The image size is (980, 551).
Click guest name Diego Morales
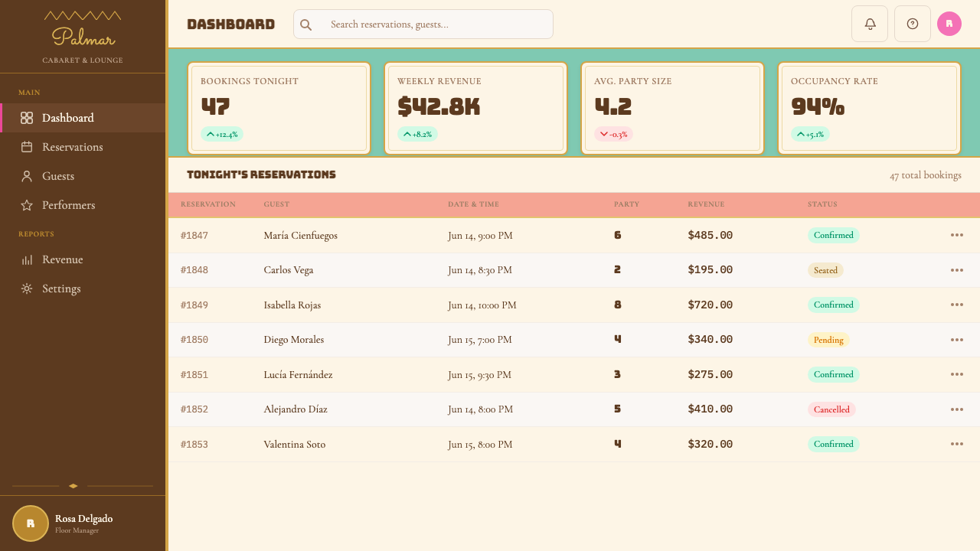point(293,340)
